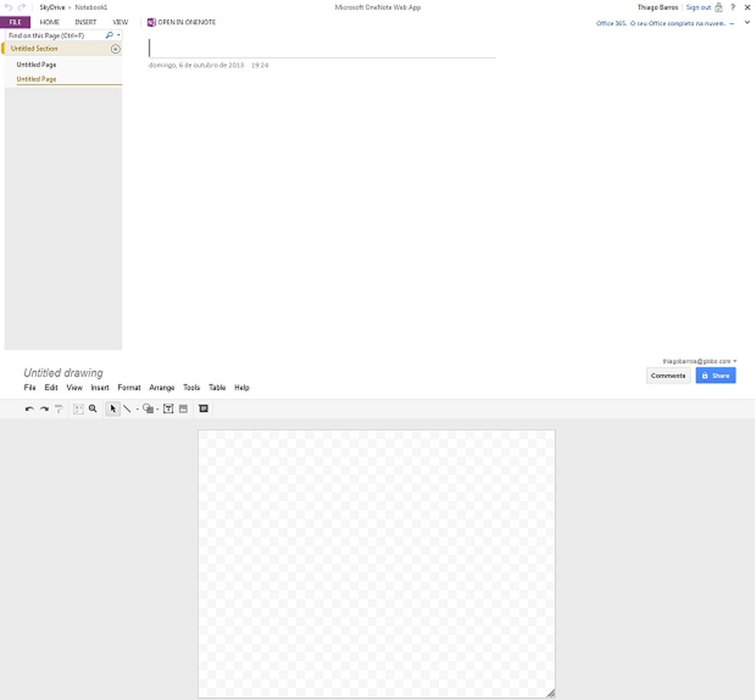Select the arrow pointer tool
The height and width of the screenshot is (700, 756).
click(113, 409)
